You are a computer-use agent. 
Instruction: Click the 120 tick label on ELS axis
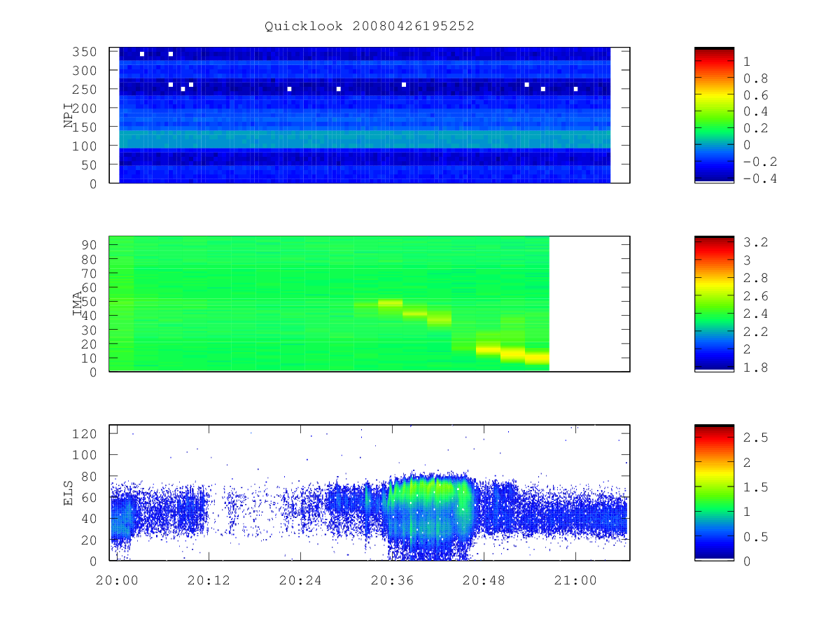pos(86,433)
